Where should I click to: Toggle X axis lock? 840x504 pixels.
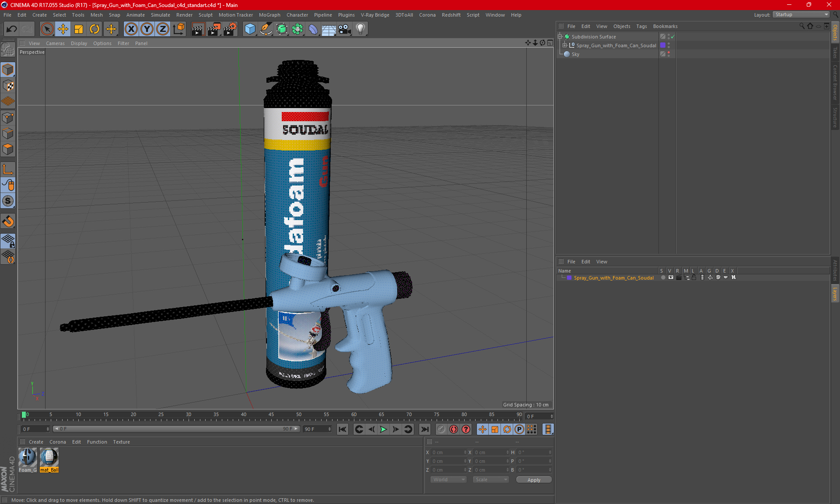click(x=131, y=29)
